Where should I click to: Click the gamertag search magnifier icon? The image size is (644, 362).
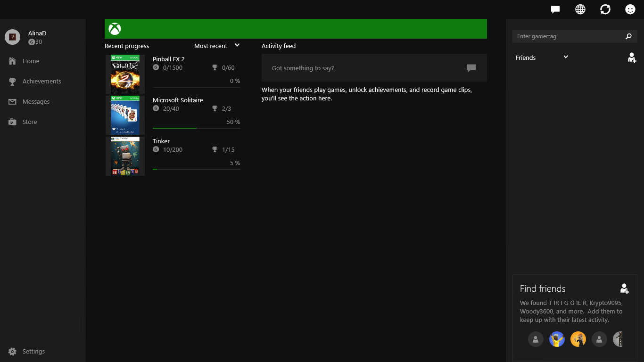[628, 36]
